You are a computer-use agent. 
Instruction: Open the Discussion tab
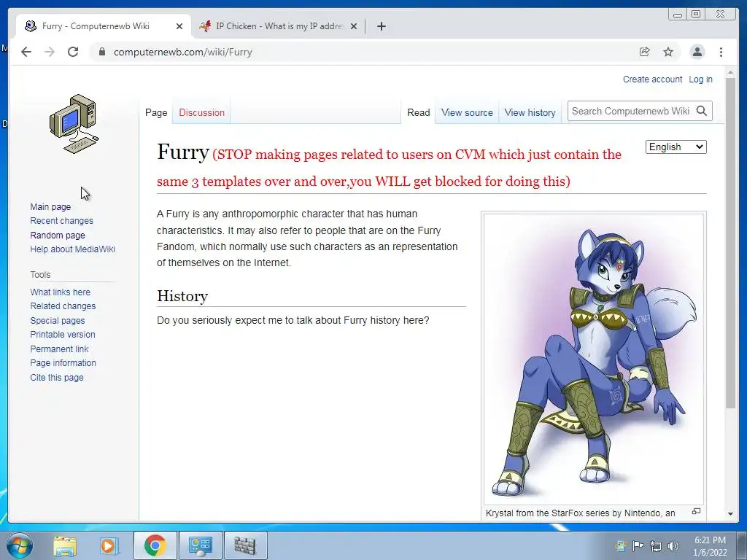pyautogui.click(x=201, y=112)
